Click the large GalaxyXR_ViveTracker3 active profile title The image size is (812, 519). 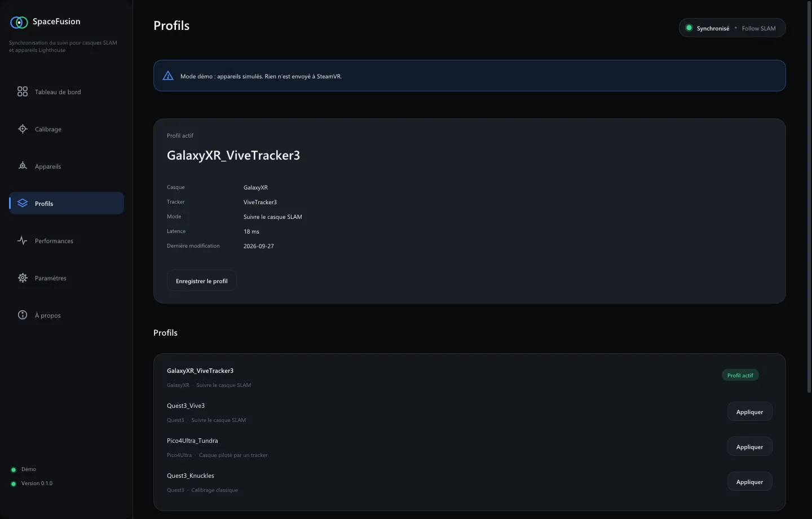(233, 156)
